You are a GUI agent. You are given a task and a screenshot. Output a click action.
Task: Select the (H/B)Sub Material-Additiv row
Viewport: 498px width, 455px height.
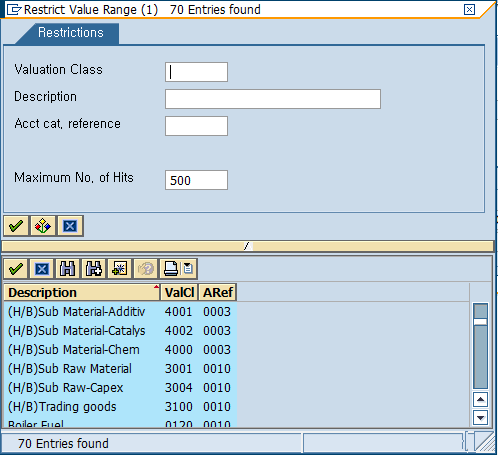coord(120,312)
